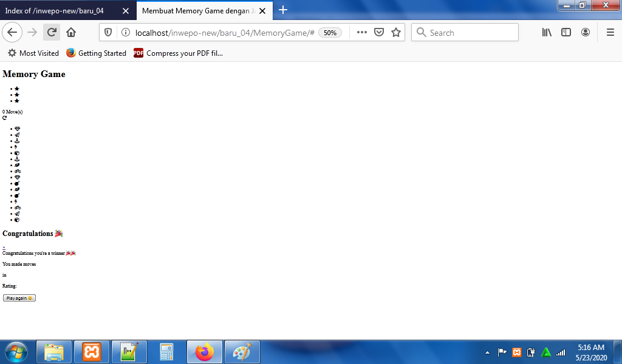Open the Firefox Library menu
The image size is (622, 364).
tap(547, 33)
